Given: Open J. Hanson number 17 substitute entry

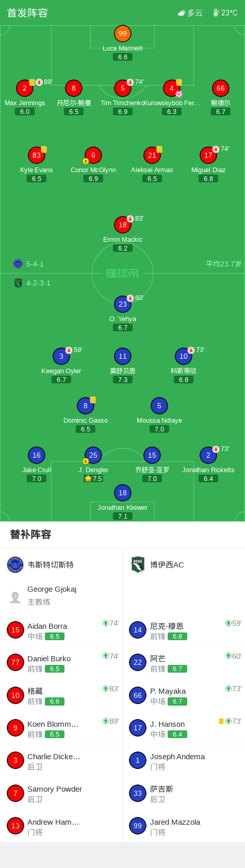Looking at the screenshot, I should (x=184, y=728).
